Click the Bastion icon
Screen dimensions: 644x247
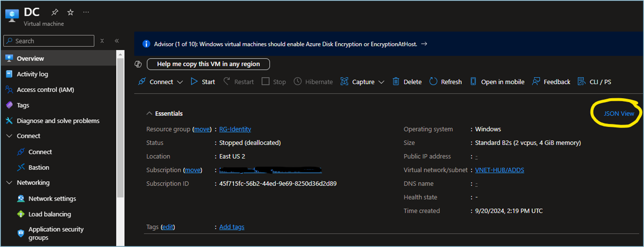20,167
